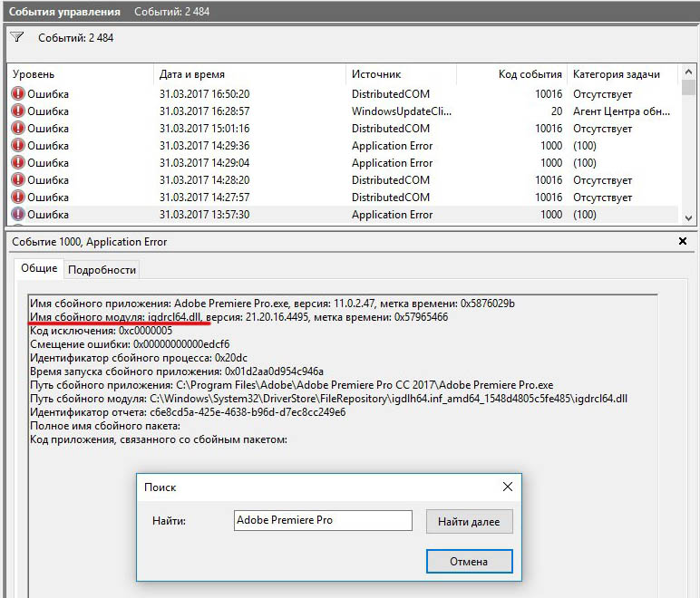Click Имя сбойного приложения line
The height and width of the screenshot is (598, 700).
(272, 304)
